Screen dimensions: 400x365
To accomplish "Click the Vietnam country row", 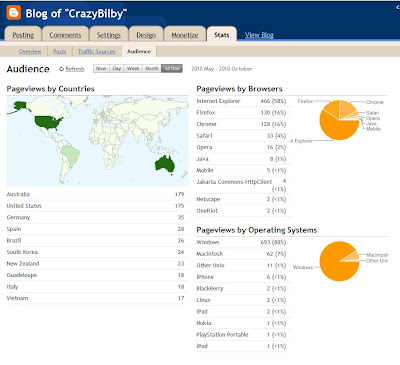I will 96,298.
